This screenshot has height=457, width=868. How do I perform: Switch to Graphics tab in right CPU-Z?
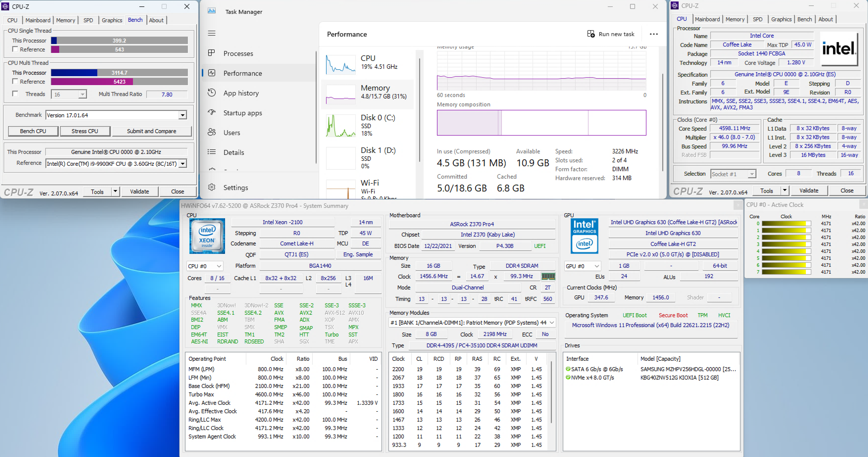pyautogui.click(x=781, y=19)
